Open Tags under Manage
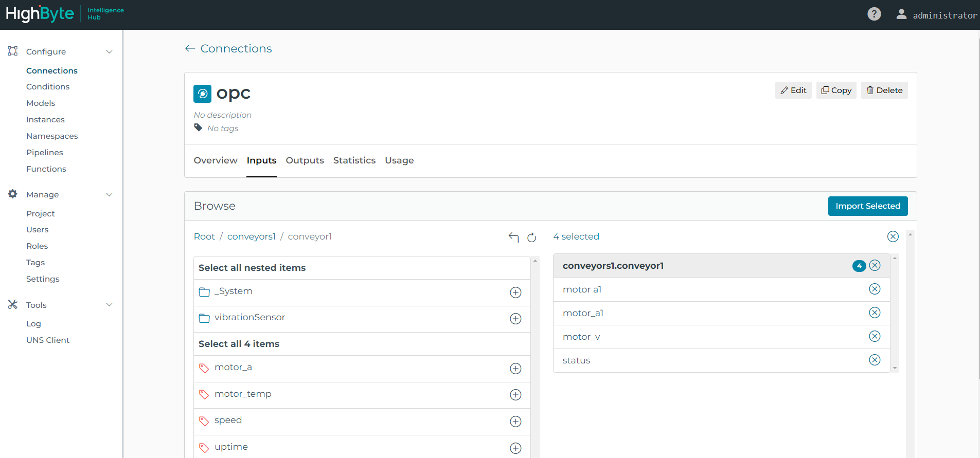 35,262
